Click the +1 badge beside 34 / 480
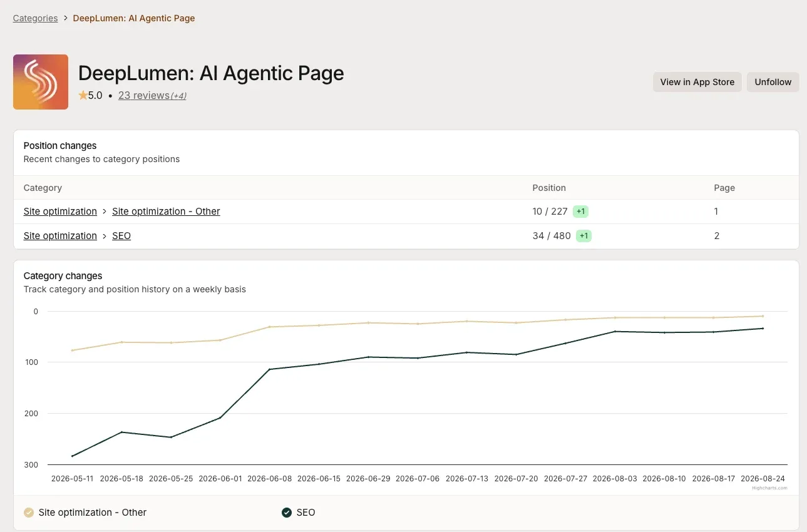 [583, 236]
